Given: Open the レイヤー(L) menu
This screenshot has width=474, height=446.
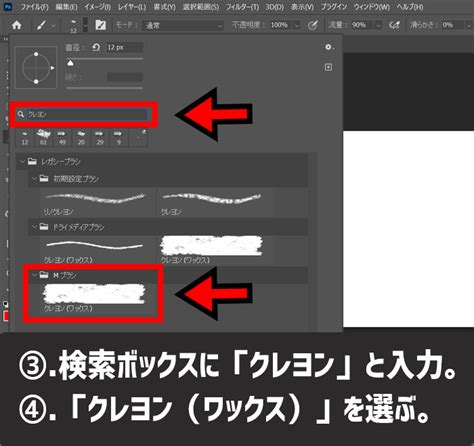Looking at the screenshot, I should [132, 7].
